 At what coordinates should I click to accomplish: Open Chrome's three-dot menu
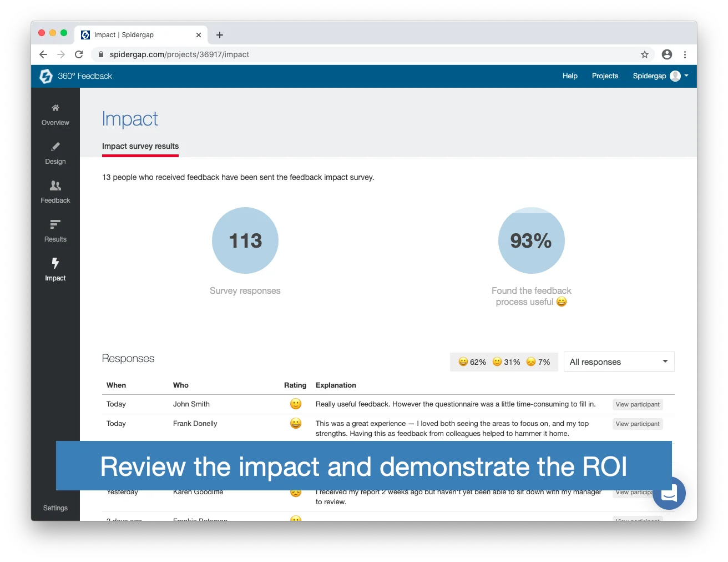click(685, 54)
